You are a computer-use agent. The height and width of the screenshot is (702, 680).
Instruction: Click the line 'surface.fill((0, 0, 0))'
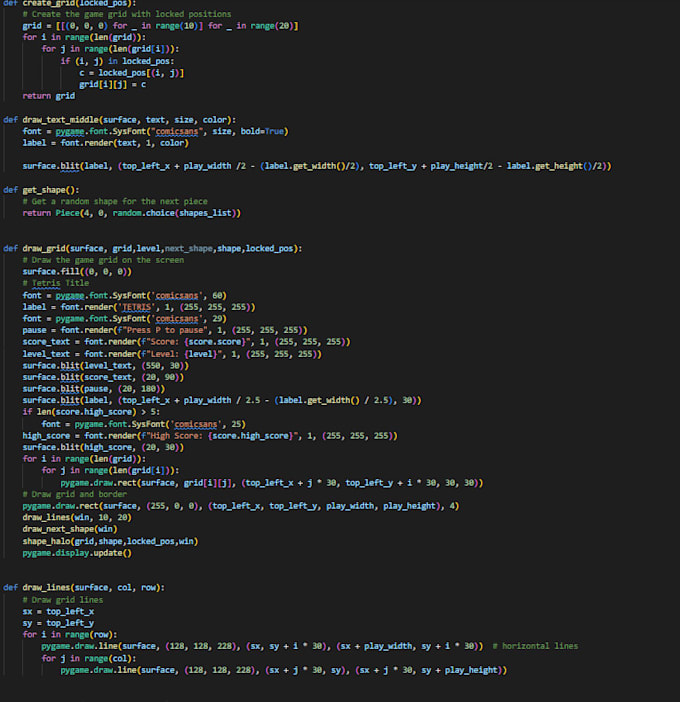(77, 272)
